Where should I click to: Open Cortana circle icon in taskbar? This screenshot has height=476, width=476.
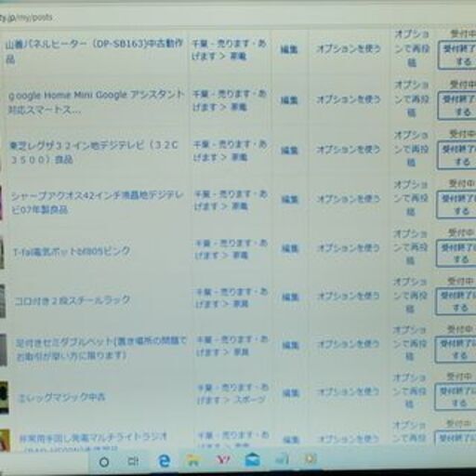coord(104,462)
